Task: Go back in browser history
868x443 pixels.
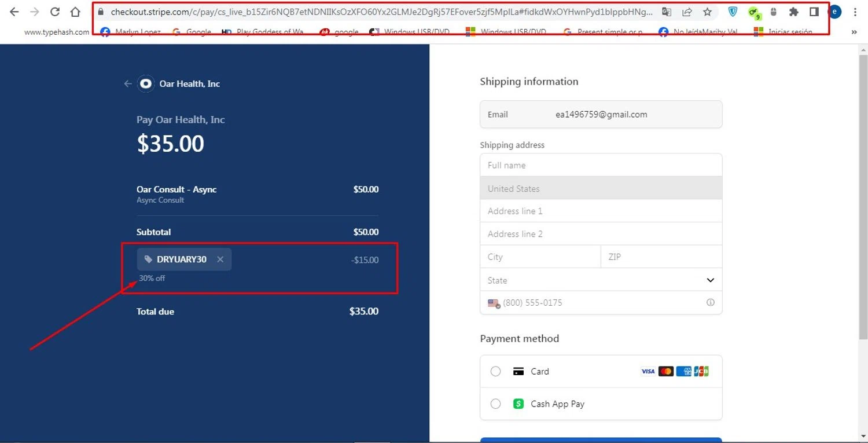Action: click(x=14, y=12)
